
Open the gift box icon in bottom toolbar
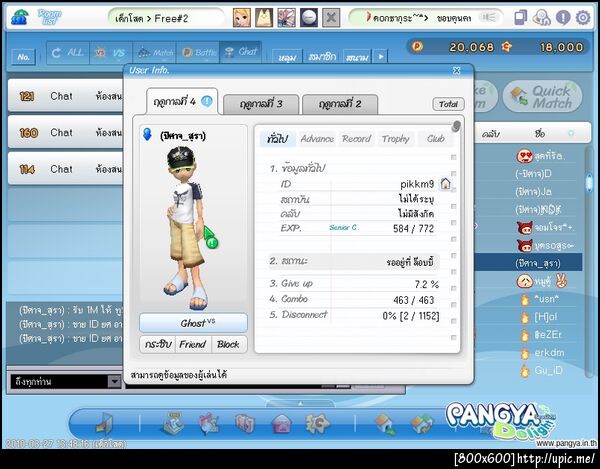point(209,424)
